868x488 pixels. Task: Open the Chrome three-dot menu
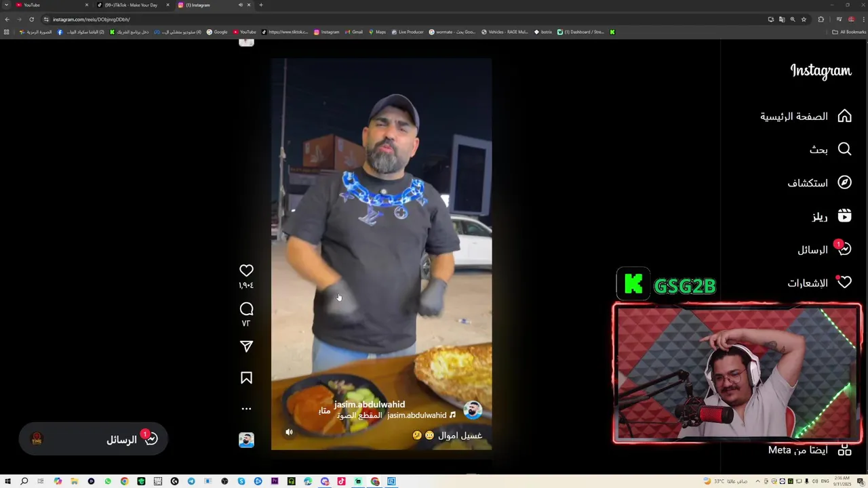(x=863, y=19)
